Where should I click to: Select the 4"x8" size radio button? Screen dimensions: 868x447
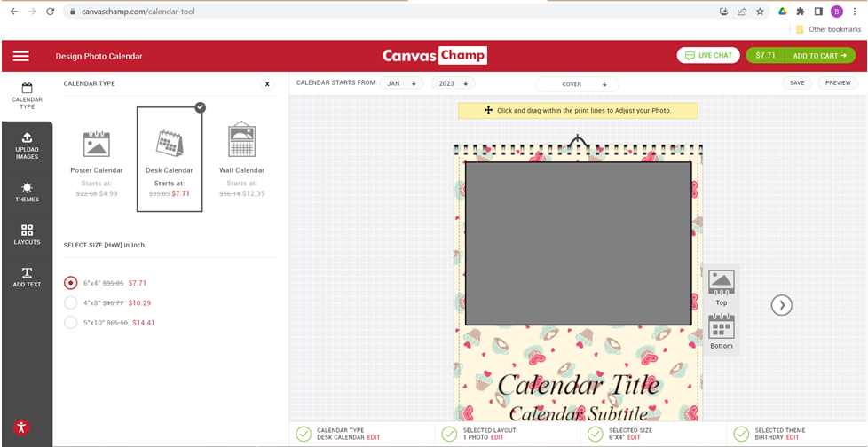pyautogui.click(x=70, y=302)
